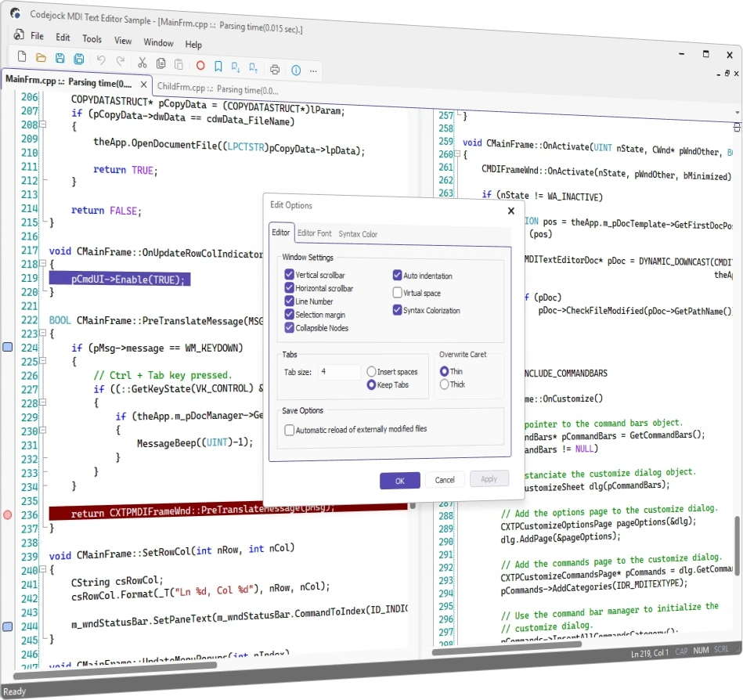Switch to the Editor Font tab
The height and width of the screenshot is (700, 743).
point(315,233)
